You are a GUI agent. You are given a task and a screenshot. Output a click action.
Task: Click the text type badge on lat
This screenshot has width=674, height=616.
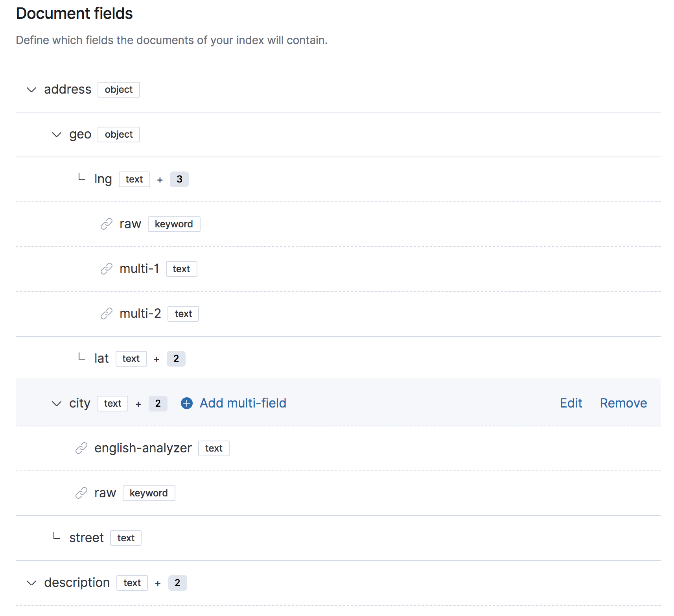pyautogui.click(x=131, y=359)
